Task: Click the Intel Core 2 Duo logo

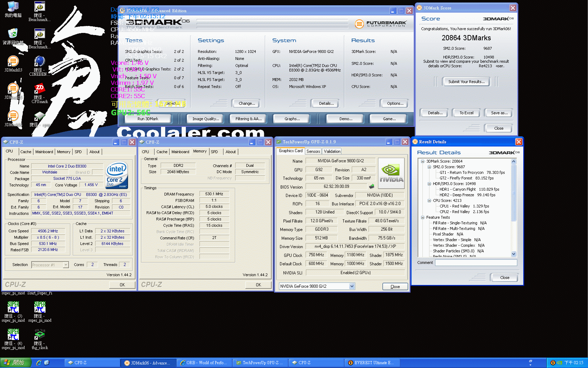Action: (x=117, y=175)
